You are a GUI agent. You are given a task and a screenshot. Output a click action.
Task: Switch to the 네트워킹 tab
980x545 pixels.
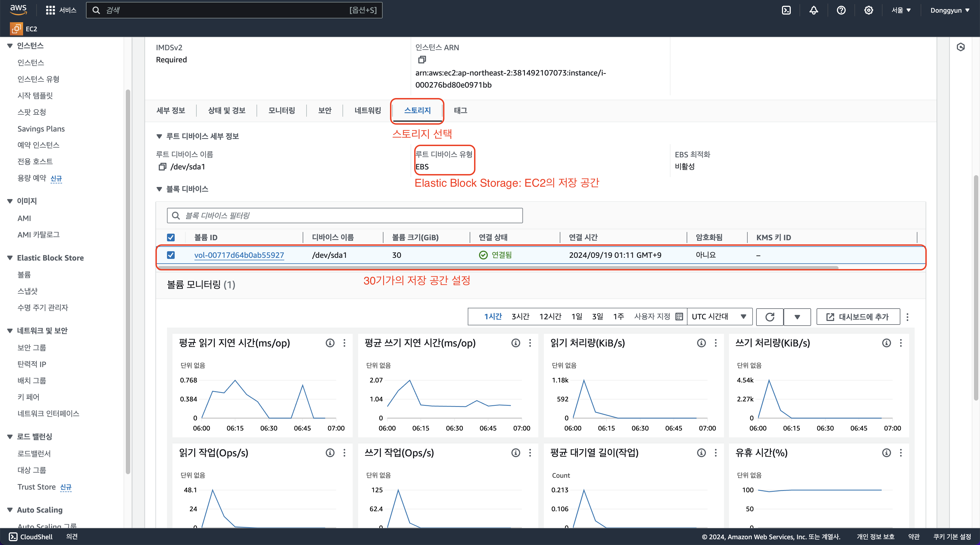pos(367,110)
